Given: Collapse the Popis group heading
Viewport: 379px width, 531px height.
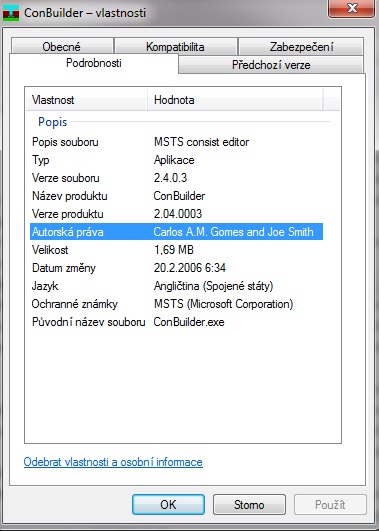Looking at the screenshot, I should pos(52,122).
